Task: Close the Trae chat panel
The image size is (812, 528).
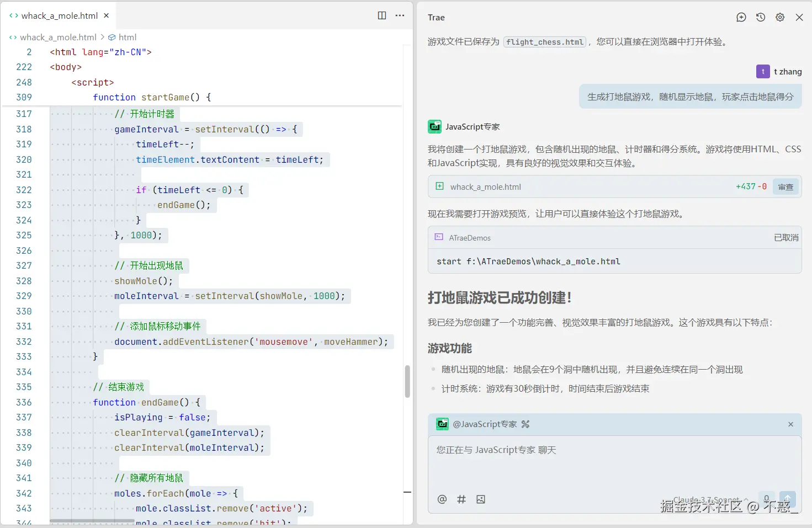Action: (x=799, y=17)
